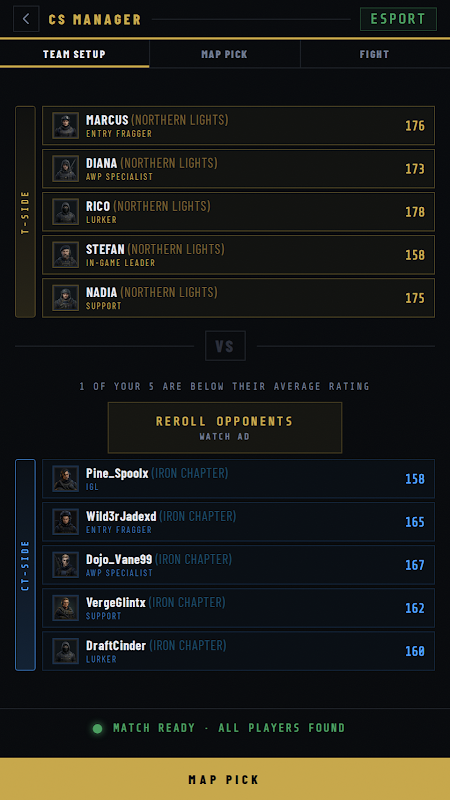The image size is (450, 800).
Task: Select Rico's lurker avatar icon
Action: point(66,212)
